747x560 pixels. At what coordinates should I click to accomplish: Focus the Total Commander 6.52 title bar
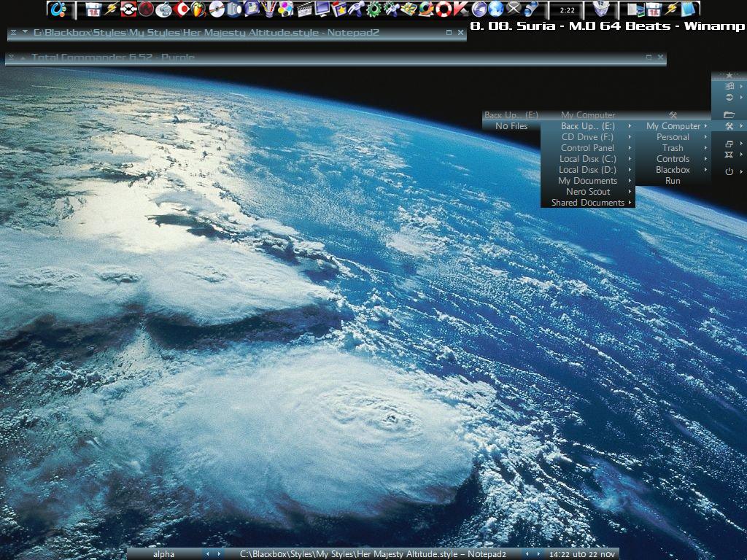pyautogui.click(x=336, y=58)
